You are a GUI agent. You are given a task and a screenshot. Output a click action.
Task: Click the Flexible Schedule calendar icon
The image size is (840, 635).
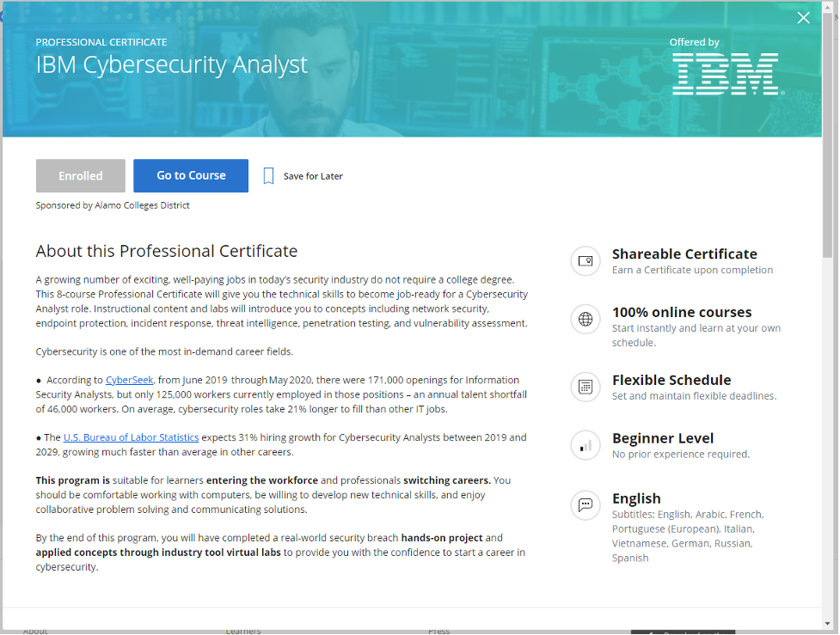(x=586, y=388)
